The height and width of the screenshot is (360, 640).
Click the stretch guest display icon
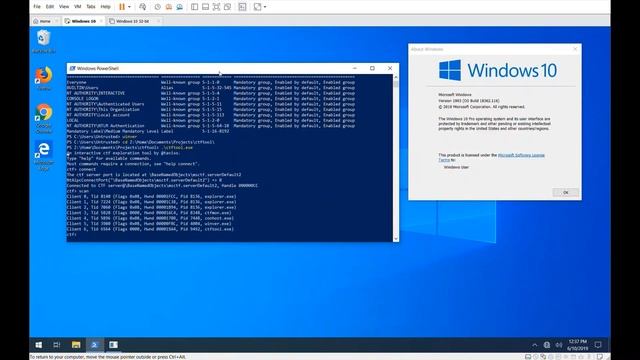point(257,7)
